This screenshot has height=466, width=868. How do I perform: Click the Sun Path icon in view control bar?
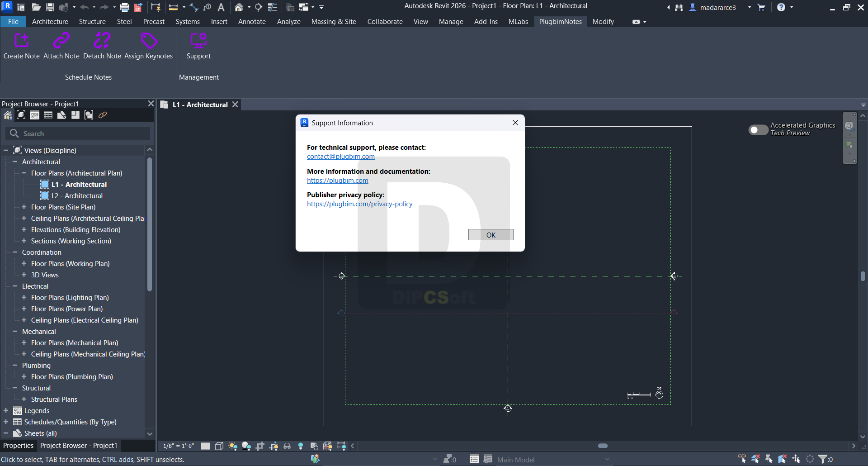[x=233, y=446]
